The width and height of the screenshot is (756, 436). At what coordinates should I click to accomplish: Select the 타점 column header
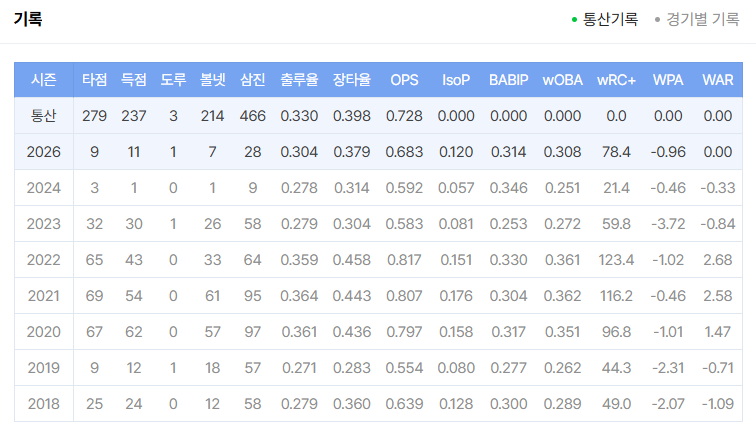[94, 80]
